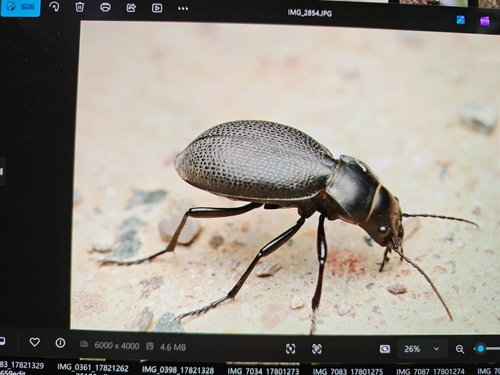Viewport: 500px width, 375px height.
Task: Start slideshow with the play icon
Action: click(x=157, y=8)
